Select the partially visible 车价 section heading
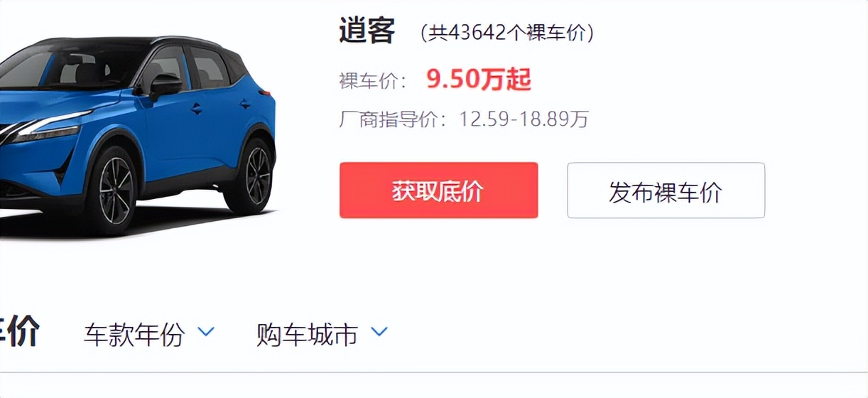The height and width of the screenshot is (398, 868). click(x=19, y=333)
